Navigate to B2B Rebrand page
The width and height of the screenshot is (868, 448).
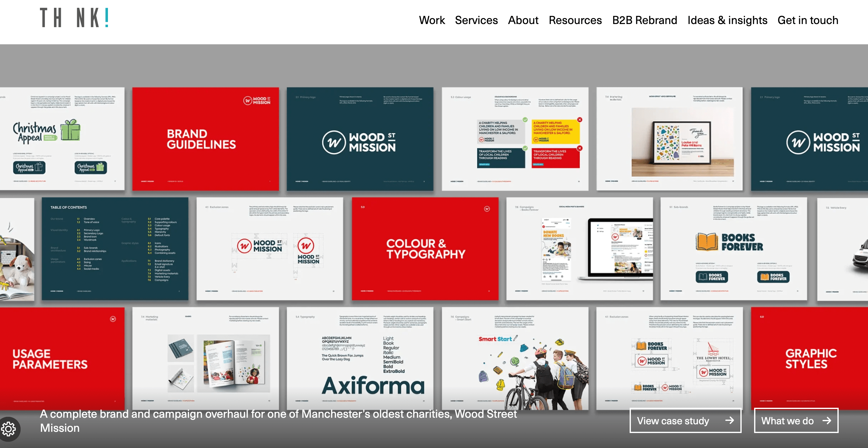(644, 20)
